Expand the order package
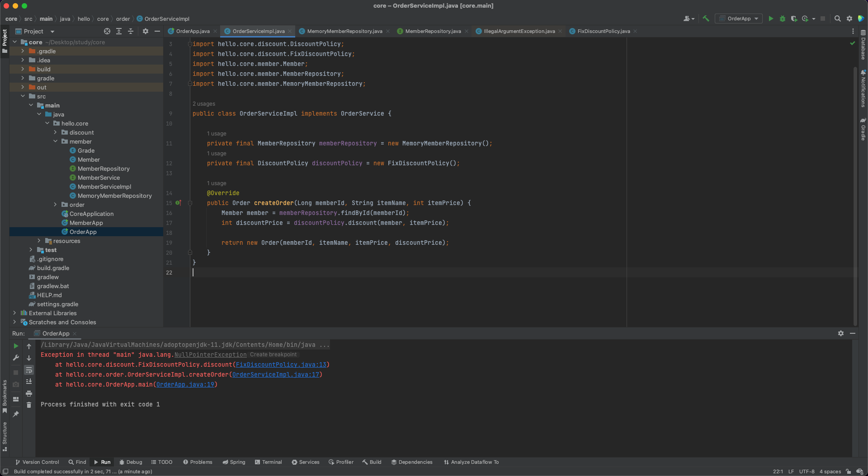The image size is (868, 476). (x=55, y=205)
